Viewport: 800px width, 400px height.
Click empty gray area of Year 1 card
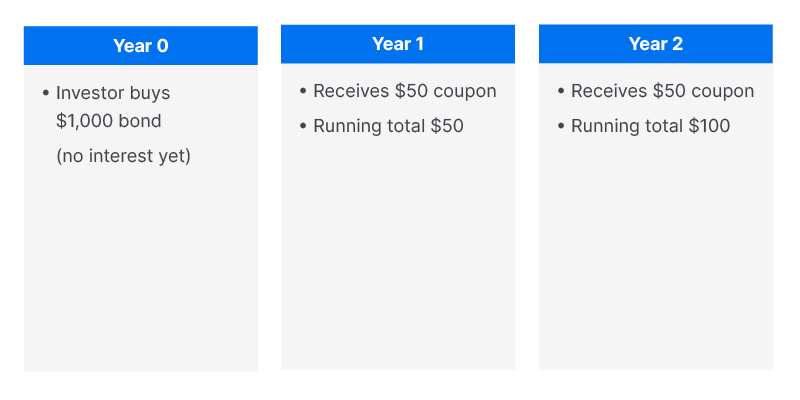tap(398, 270)
